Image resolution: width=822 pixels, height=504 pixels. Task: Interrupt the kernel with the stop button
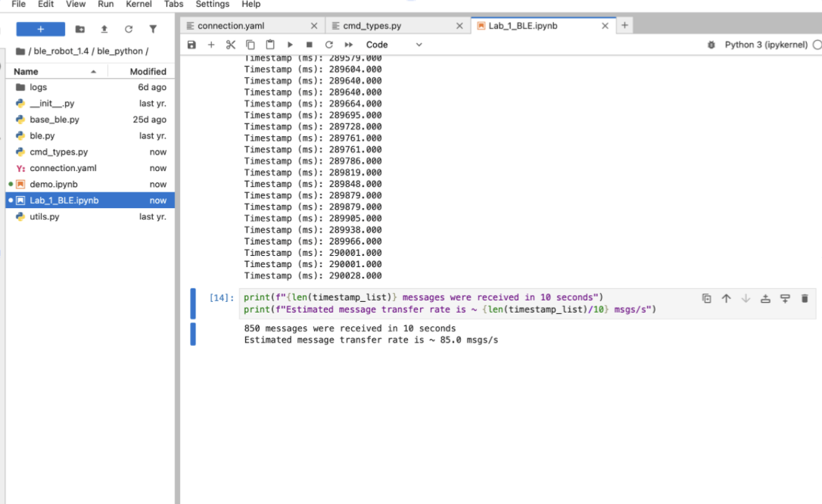pyautogui.click(x=310, y=45)
